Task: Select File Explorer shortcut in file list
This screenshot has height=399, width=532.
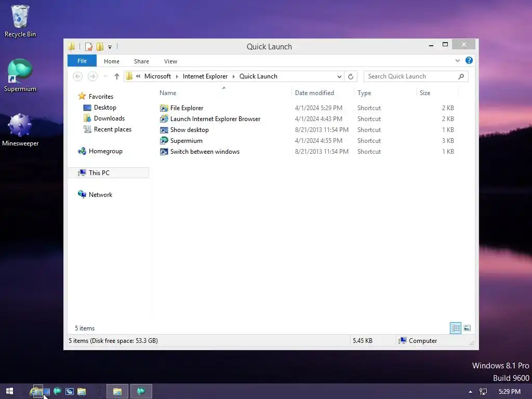Action: click(181, 108)
